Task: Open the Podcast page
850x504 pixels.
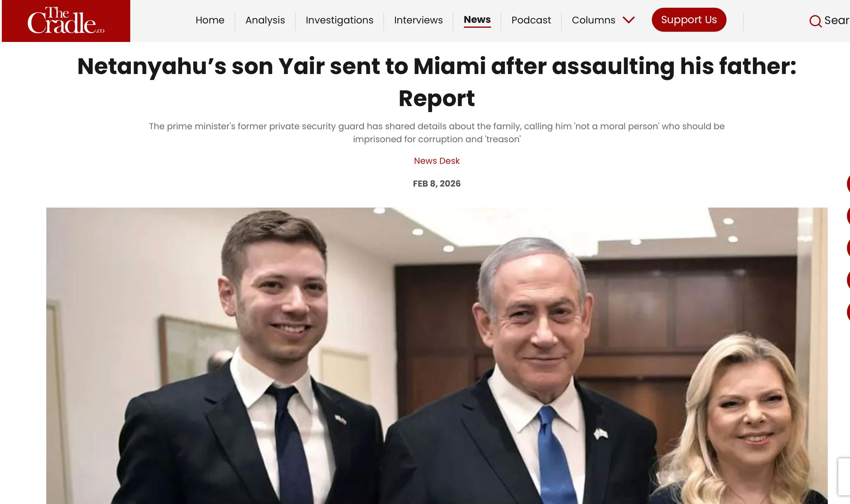Action: click(x=531, y=20)
